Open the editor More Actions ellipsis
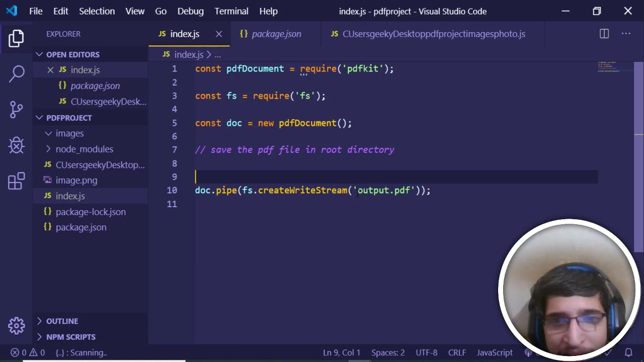Screen dimensions: 644x362 tap(626, 34)
